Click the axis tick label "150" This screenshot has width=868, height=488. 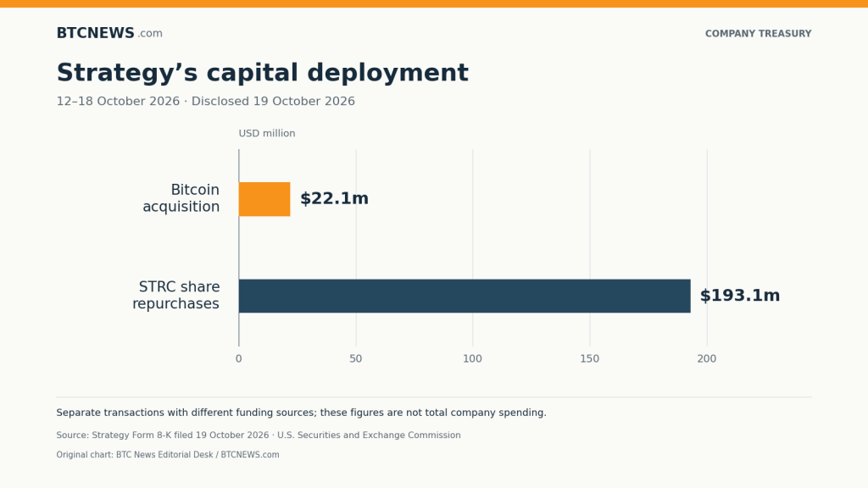[x=590, y=358]
